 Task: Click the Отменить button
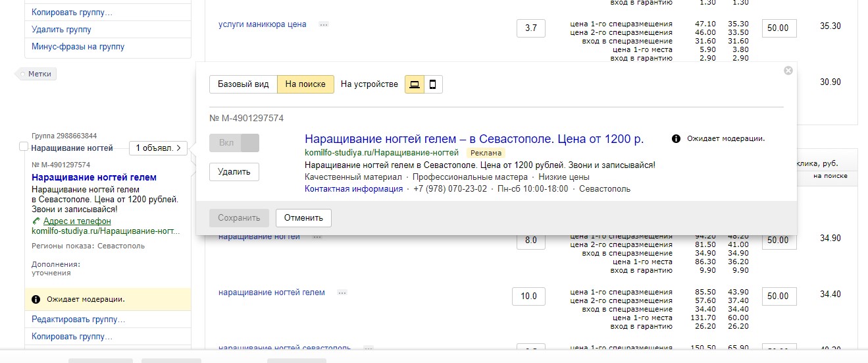(303, 218)
